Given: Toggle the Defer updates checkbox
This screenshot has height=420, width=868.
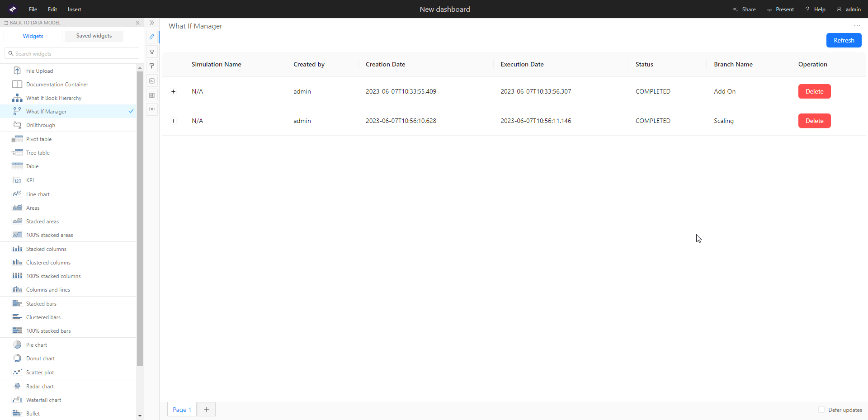Looking at the screenshot, I should [821, 410].
